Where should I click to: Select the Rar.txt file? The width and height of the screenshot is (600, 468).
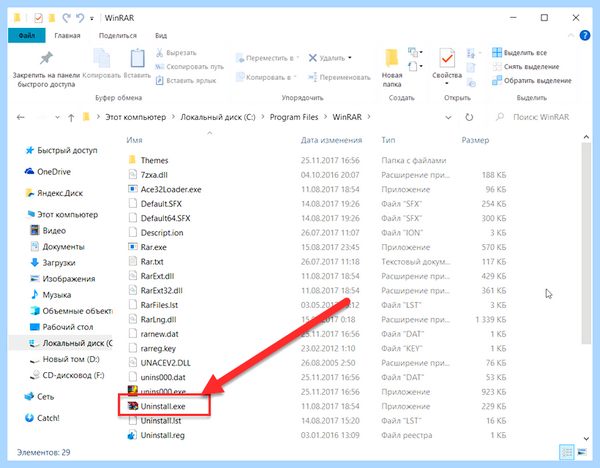pyautogui.click(x=146, y=262)
